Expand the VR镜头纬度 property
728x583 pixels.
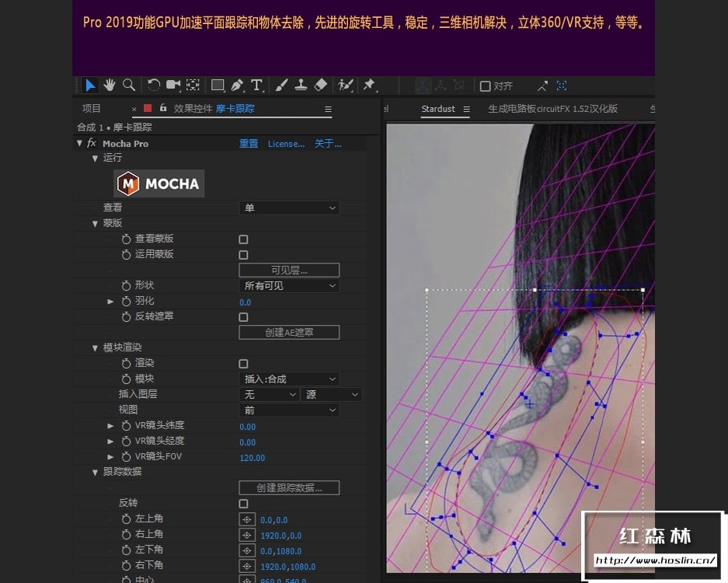110,425
